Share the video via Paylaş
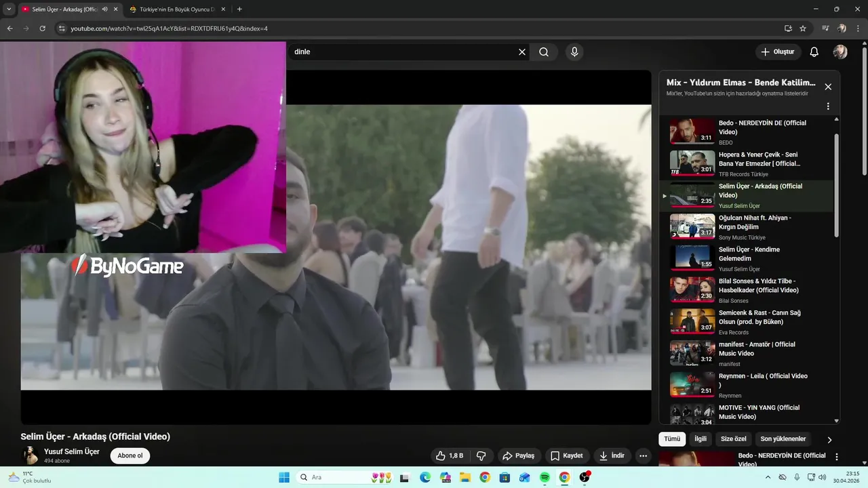This screenshot has width=868, height=488. pyautogui.click(x=518, y=456)
